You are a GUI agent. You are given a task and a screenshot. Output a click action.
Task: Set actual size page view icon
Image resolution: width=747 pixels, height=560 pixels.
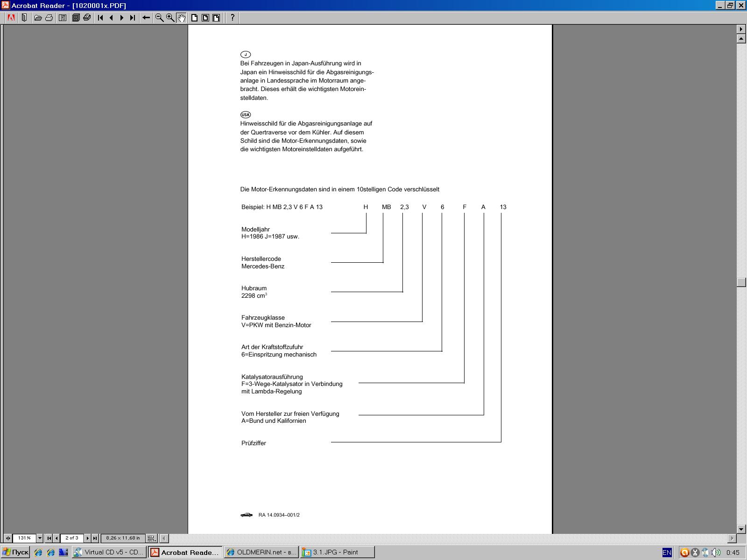click(194, 18)
